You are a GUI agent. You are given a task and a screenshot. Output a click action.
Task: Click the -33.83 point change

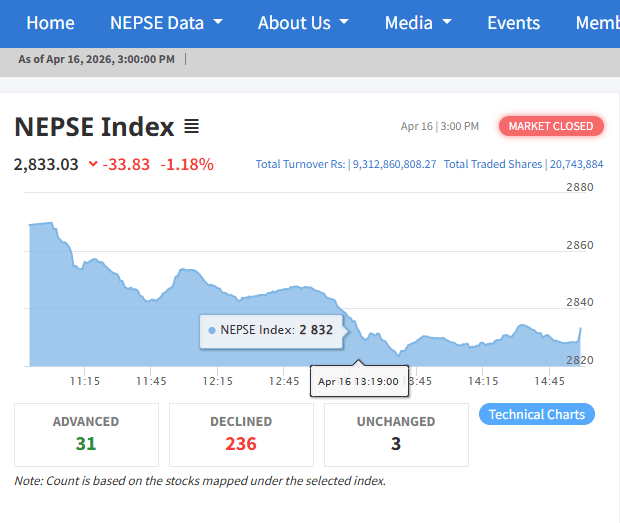126,164
